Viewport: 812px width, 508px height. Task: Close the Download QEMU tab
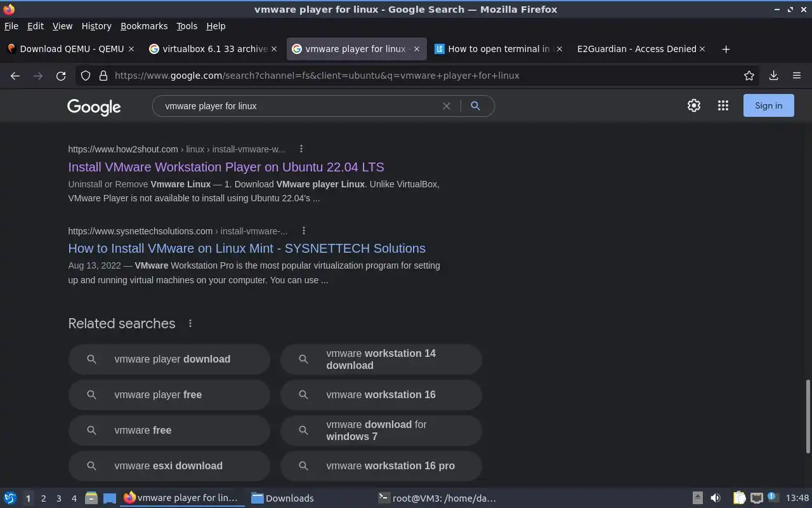pos(131,49)
